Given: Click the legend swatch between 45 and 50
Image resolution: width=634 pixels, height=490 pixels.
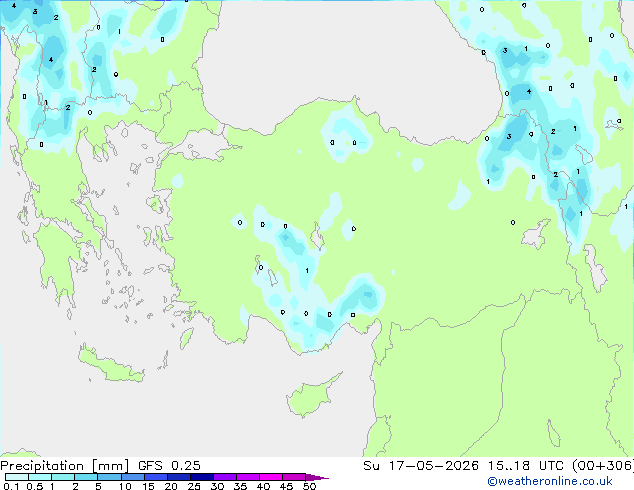Looking at the screenshot, I should point(294,477).
